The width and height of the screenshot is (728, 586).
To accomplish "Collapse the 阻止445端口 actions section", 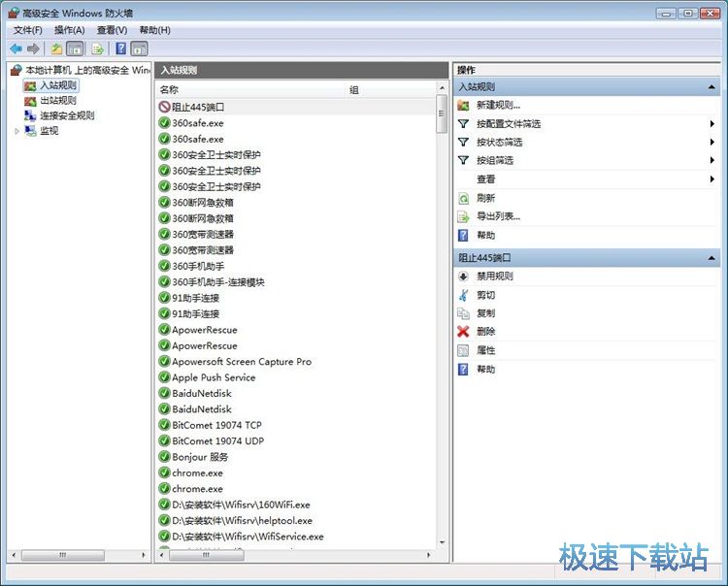I will point(711,258).
